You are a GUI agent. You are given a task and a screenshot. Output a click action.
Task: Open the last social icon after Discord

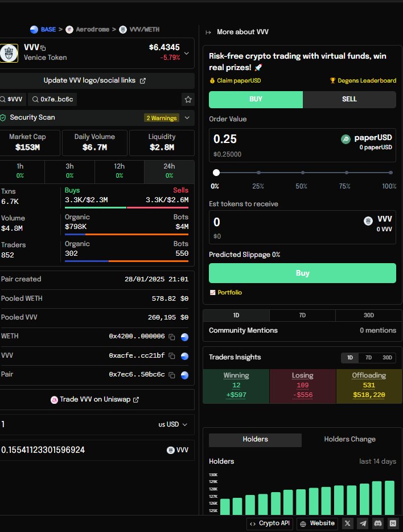[393, 523]
